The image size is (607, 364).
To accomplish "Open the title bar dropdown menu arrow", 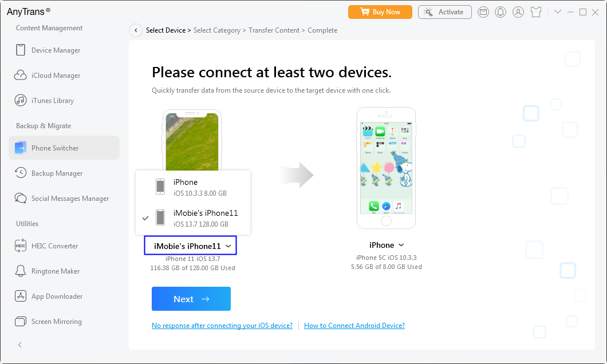I will tap(558, 11).
